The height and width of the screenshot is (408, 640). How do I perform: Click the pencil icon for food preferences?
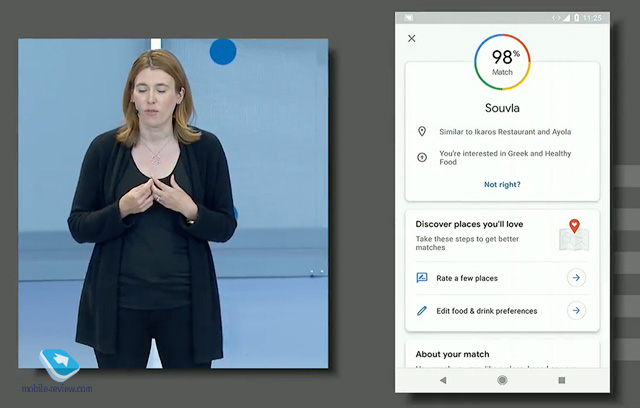click(x=422, y=311)
